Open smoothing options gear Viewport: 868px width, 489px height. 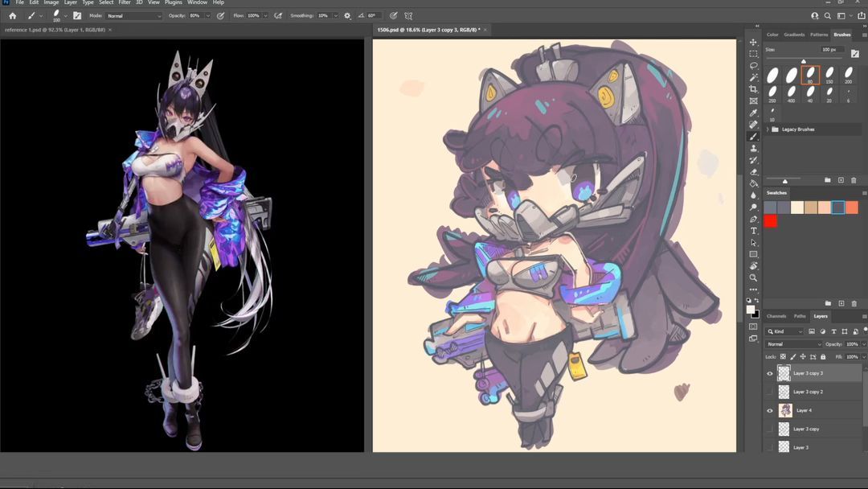pyautogui.click(x=347, y=16)
